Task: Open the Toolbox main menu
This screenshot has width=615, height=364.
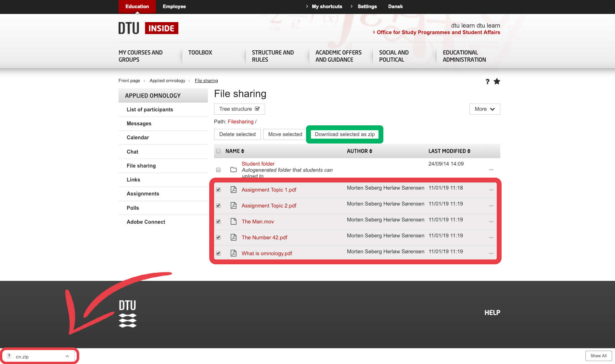Action: click(x=200, y=53)
